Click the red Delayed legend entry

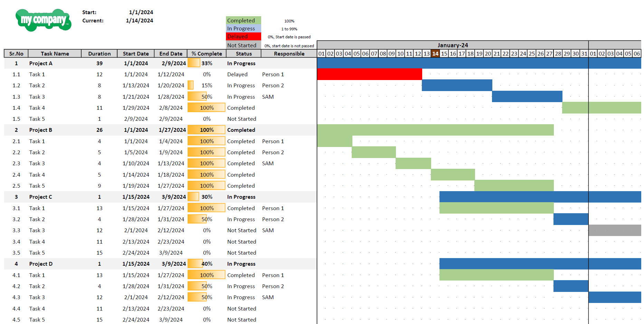[243, 36]
